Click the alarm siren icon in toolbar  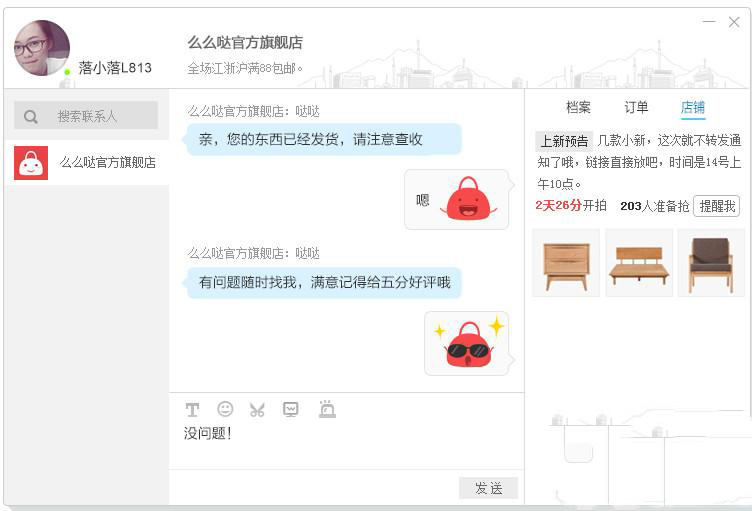[x=326, y=409]
